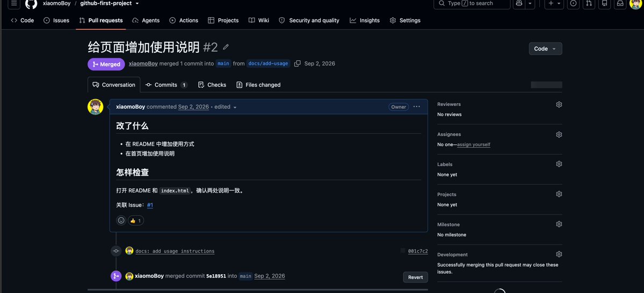This screenshot has height=293, width=644.
Task: Open the Labels gear
Action: click(x=559, y=164)
